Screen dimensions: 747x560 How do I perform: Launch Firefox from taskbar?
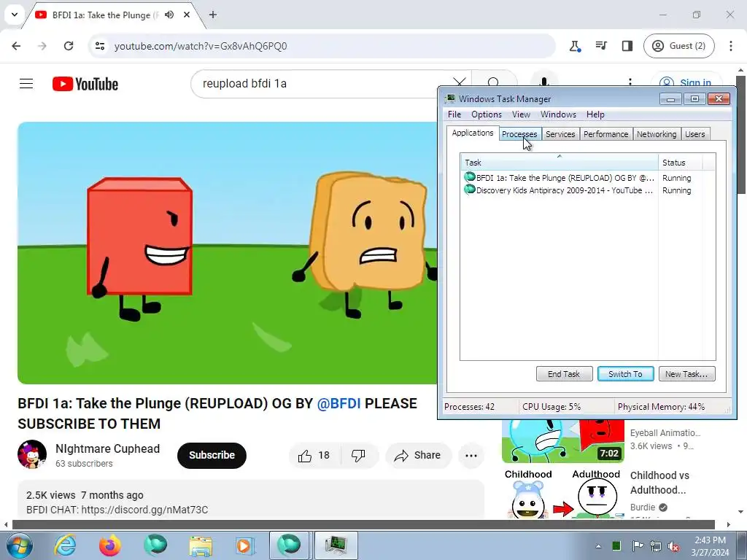pos(110,545)
